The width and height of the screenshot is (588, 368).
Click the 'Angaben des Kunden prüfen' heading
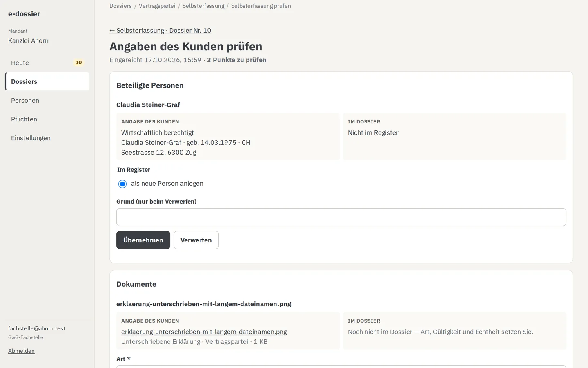pos(186,46)
